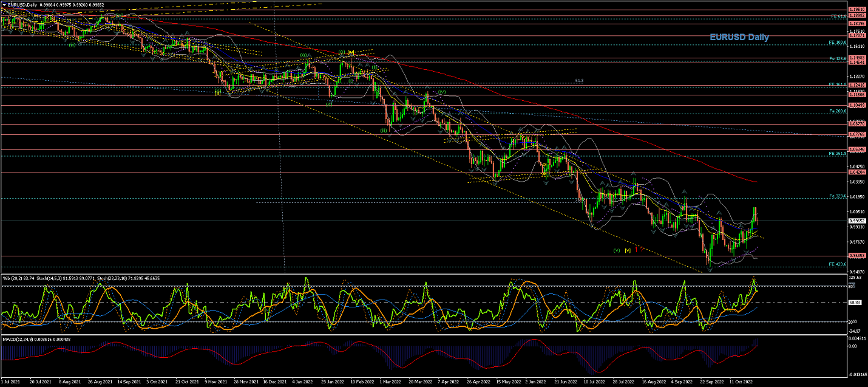Select the red 1 wave count label
This screenshot has width=868, height=387.
[636, 250]
